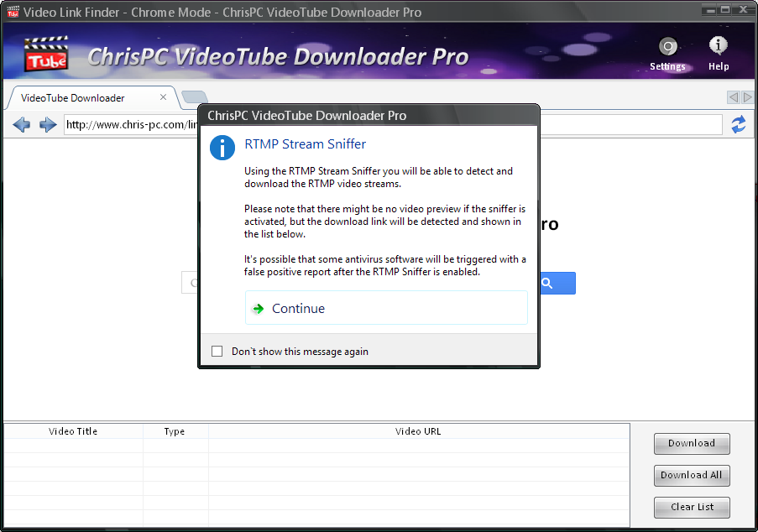Reload the page with the refresh icon
Image resolution: width=758 pixels, height=532 pixels.
coord(738,125)
